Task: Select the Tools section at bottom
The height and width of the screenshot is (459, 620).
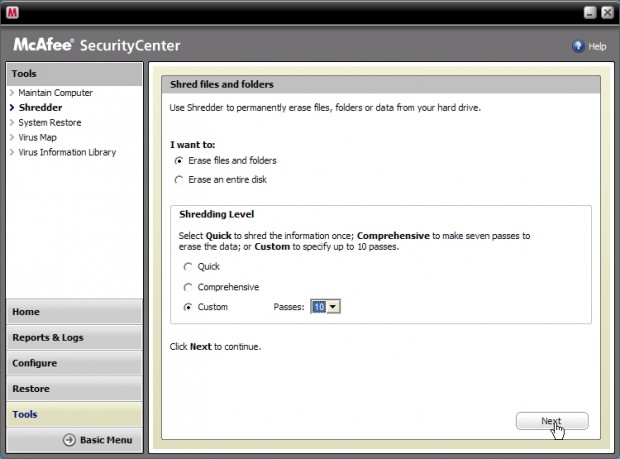Action: [x=74, y=414]
